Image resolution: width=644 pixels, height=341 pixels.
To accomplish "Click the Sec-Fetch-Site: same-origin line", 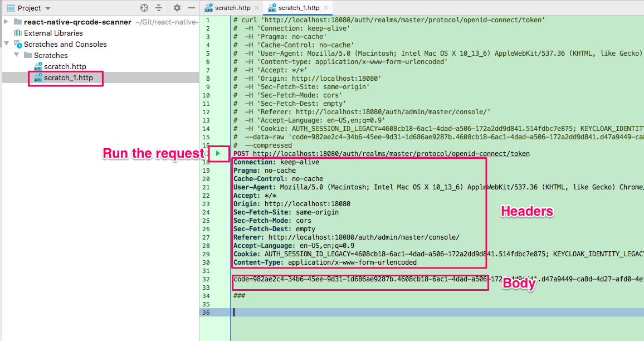I will pos(286,212).
